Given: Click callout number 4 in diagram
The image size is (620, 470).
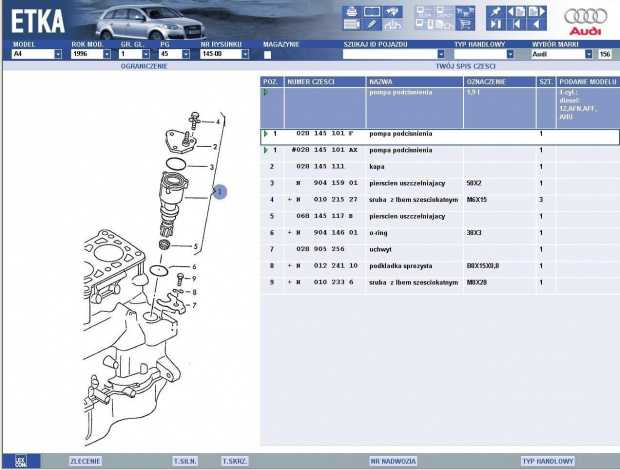Looking at the screenshot, I should point(217,122).
